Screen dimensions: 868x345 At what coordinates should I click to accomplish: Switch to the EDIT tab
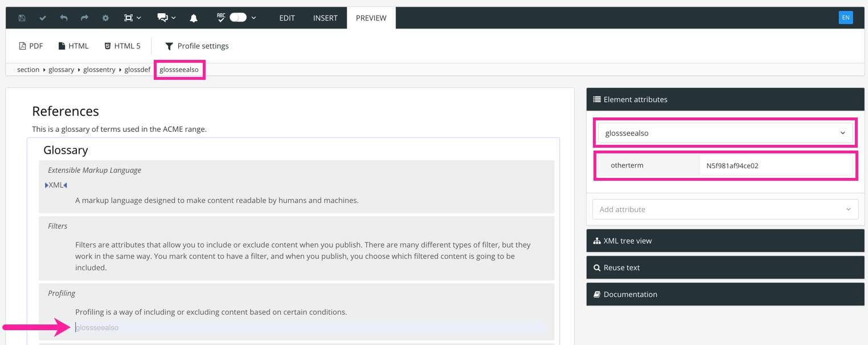287,18
